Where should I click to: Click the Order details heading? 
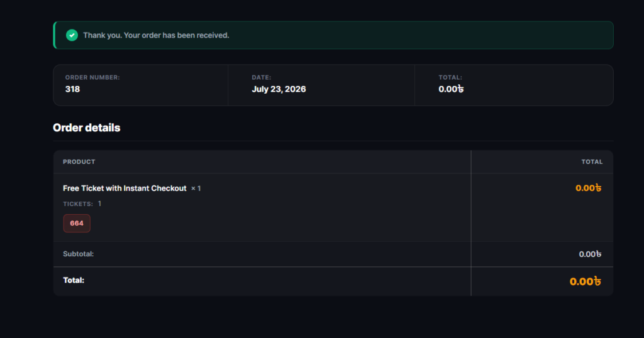pyautogui.click(x=87, y=128)
